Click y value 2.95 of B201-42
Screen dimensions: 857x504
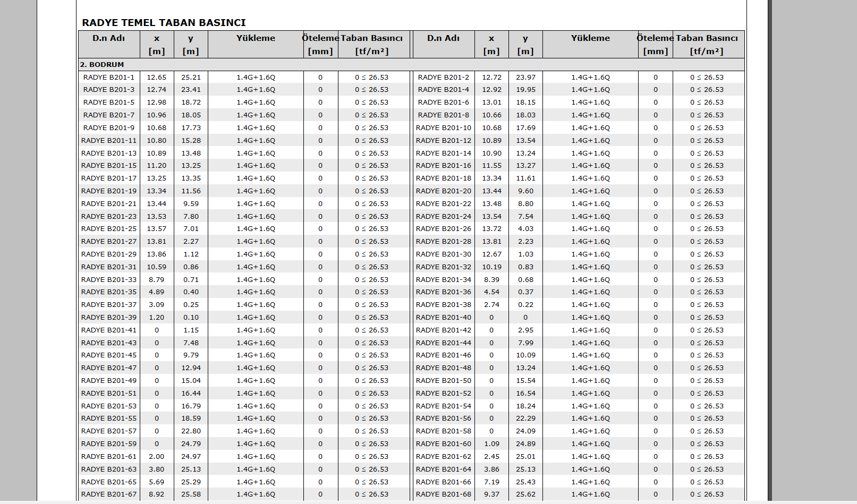pyautogui.click(x=526, y=330)
